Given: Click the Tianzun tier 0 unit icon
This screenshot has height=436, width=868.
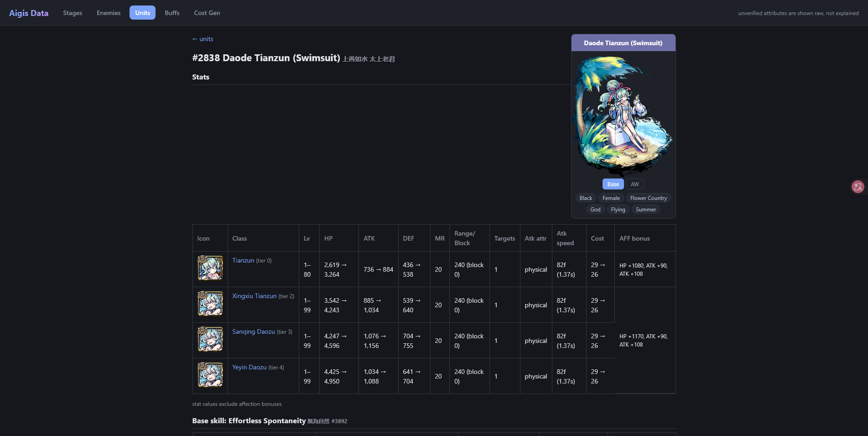Looking at the screenshot, I should [210, 268].
